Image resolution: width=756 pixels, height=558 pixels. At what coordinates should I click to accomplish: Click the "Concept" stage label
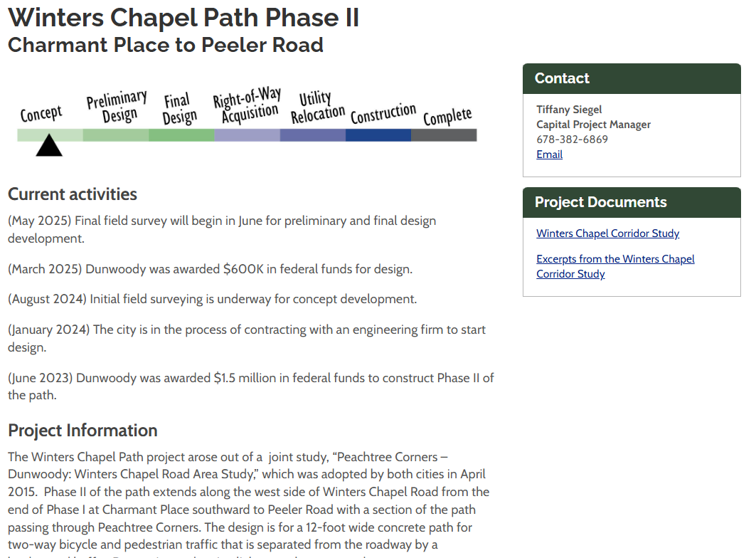[x=41, y=114]
